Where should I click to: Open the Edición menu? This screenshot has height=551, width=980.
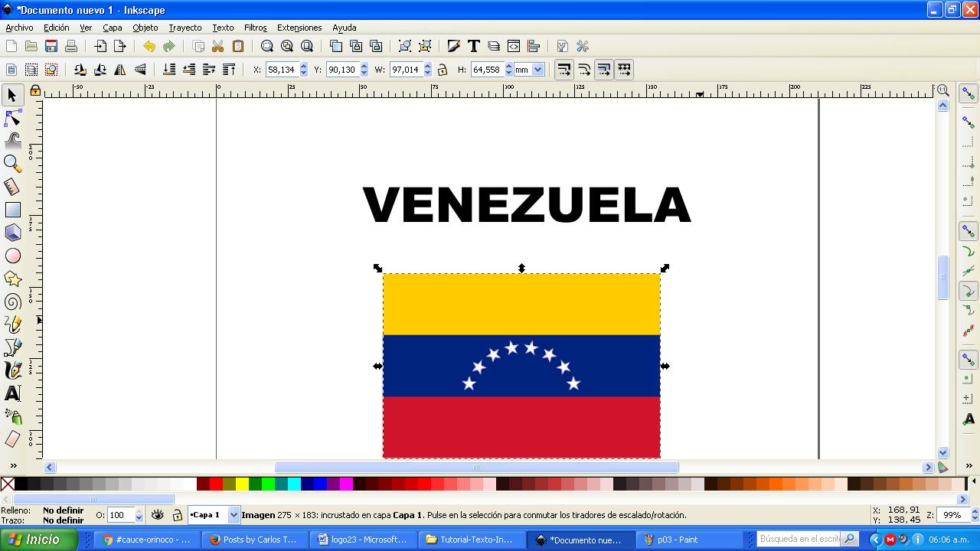(x=56, y=28)
